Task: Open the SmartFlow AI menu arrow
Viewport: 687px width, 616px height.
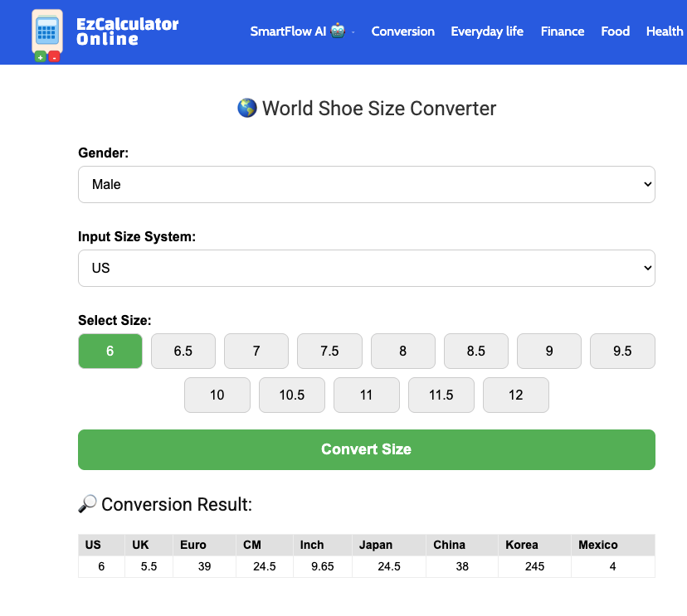Action: [x=353, y=32]
